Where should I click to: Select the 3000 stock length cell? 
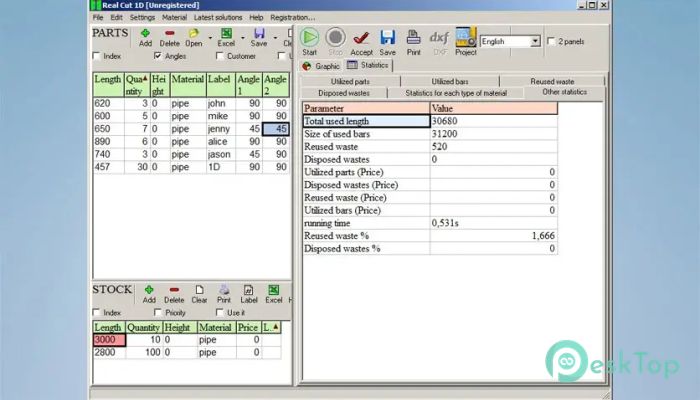click(109, 340)
